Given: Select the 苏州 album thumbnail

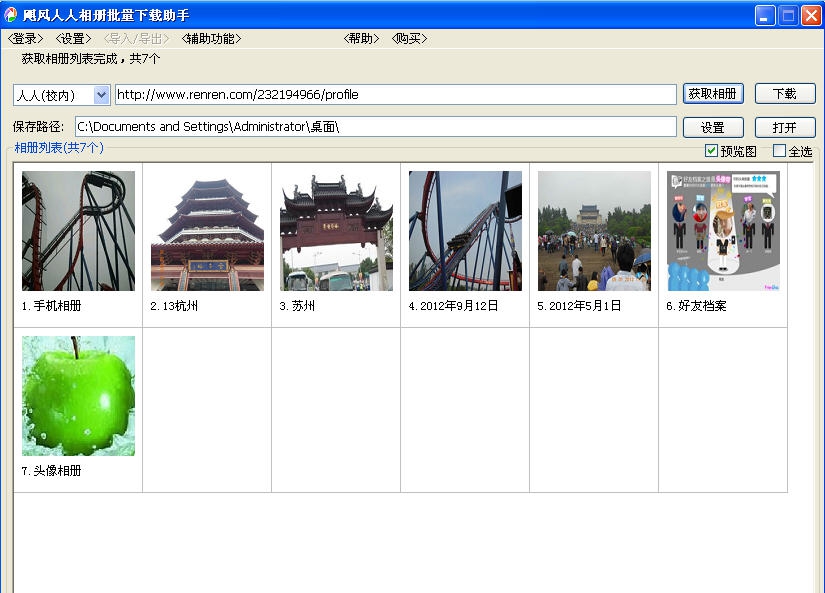Looking at the screenshot, I should 335,230.
